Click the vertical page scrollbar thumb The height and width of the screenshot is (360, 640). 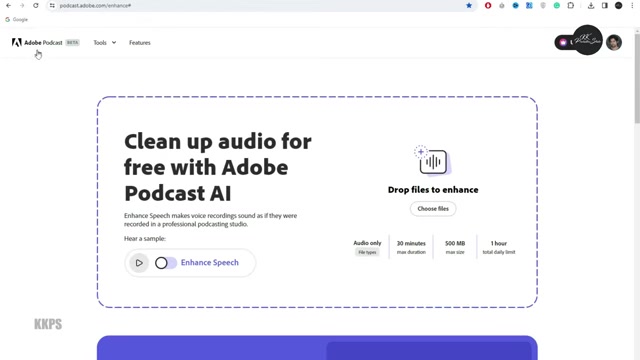pos(637,78)
